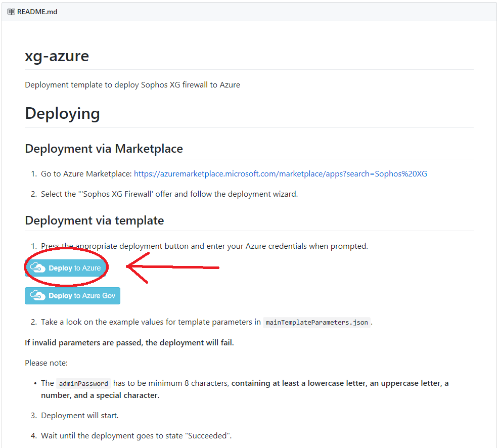Click the Deployment via Marketplace heading

[x=104, y=149]
